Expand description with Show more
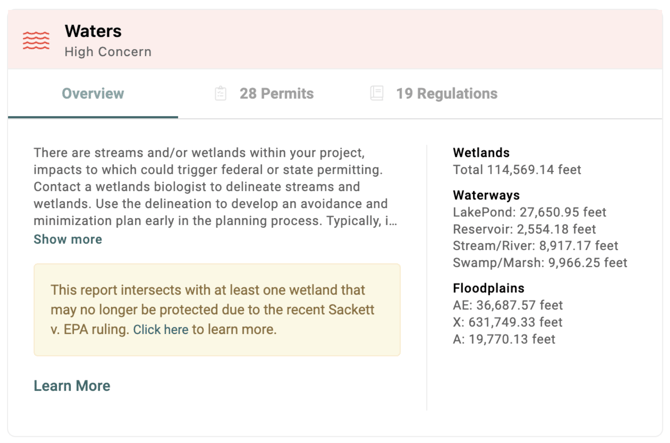The image size is (670, 443). 68,239
